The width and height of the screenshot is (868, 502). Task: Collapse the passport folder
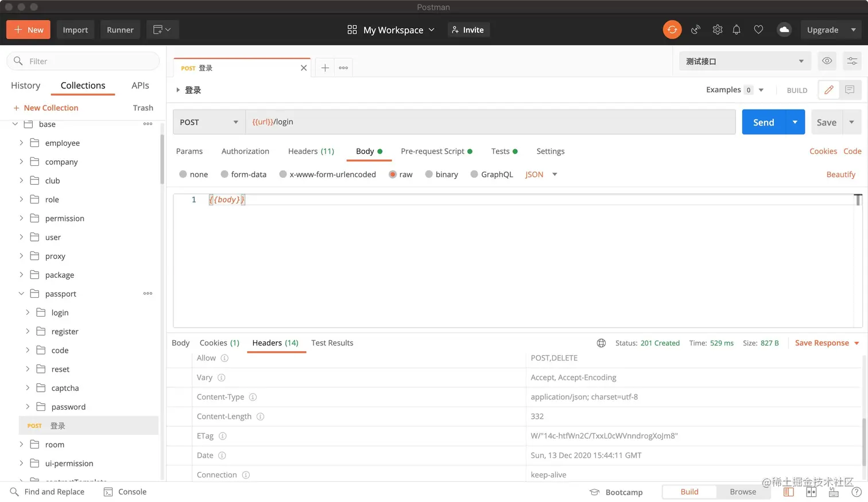21,294
